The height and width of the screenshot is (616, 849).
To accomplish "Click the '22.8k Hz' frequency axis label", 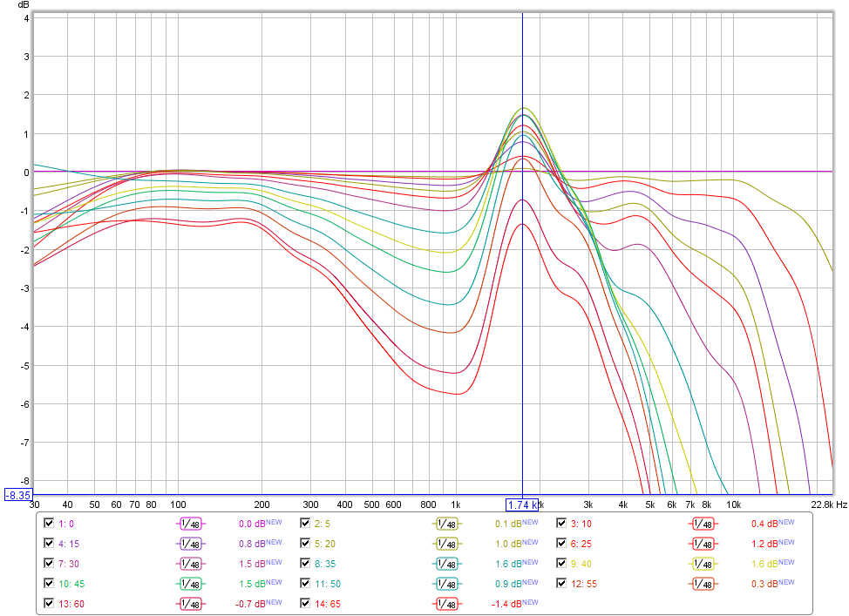I will pyautogui.click(x=829, y=504).
